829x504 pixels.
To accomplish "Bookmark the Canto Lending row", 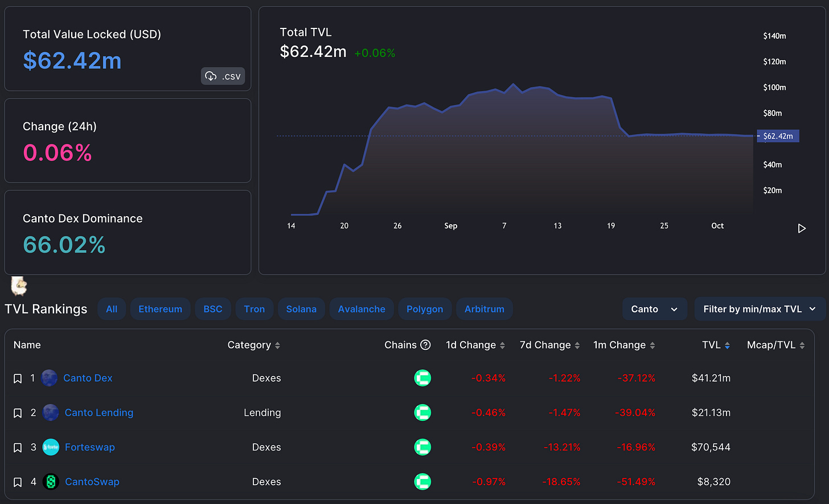I will (18, 413).
